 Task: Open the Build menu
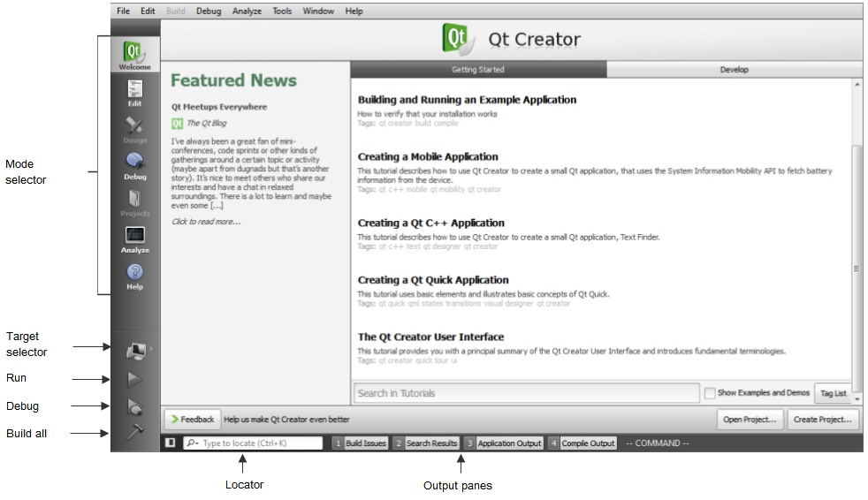tap(176, 11)
